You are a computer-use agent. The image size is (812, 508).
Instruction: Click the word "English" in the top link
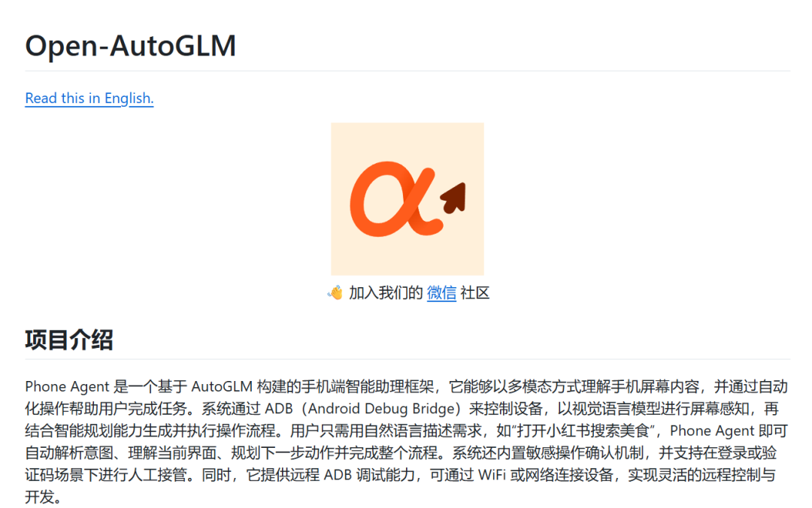coord(129,98)
